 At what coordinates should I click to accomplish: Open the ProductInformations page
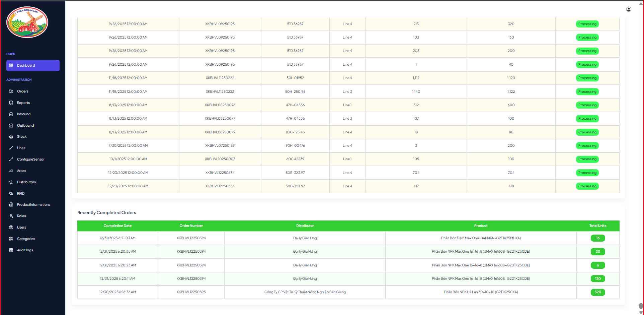point(33,204)
